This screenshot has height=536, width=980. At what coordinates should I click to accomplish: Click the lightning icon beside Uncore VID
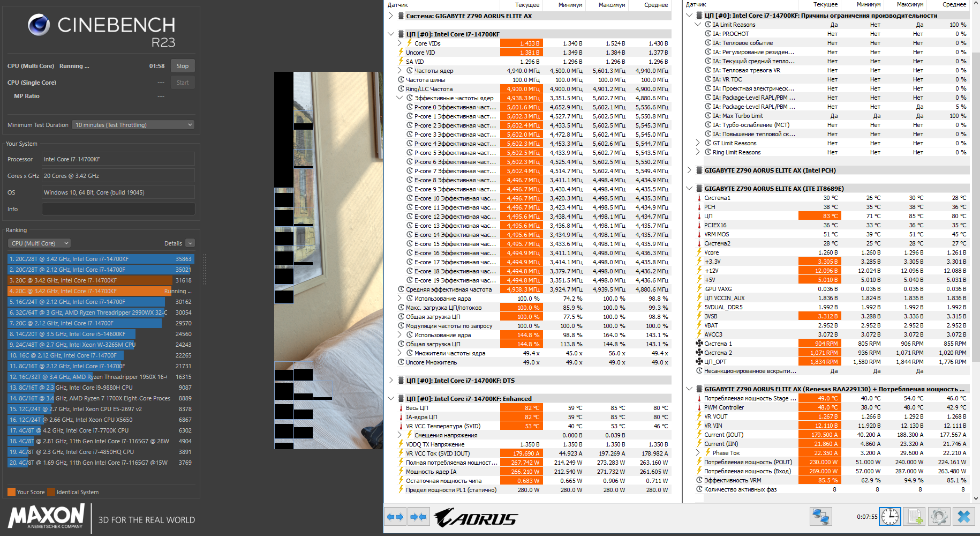(x=401, y=53)
